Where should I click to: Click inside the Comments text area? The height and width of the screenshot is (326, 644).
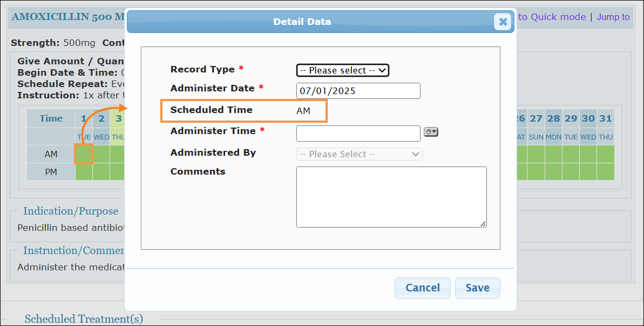391,197
